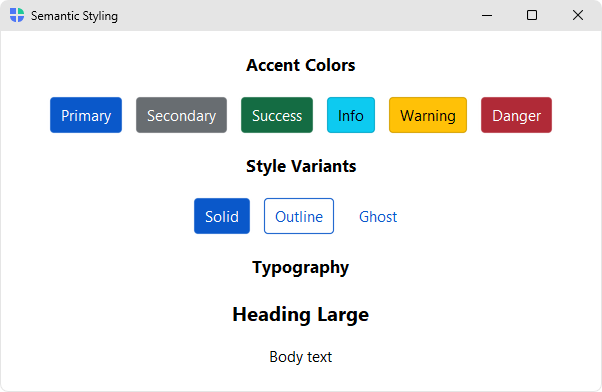The width and height of the screenshot is (602, 392).
Task: Click the blue Primary button
Action: tap(86, 115)
